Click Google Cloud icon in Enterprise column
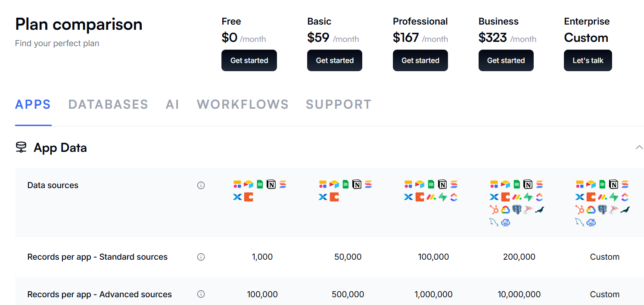The width and height of the screenshot is (644, 305). 591,210
